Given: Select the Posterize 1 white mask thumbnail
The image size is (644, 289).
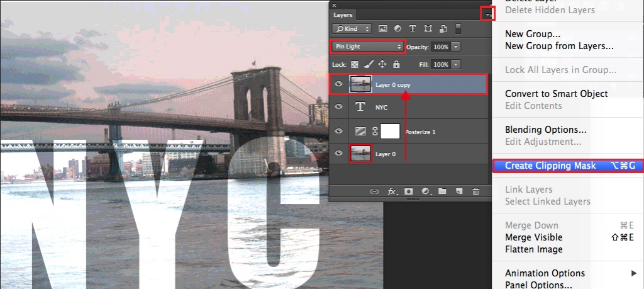Looking at the screenshot, I should (x=390, y=131).
